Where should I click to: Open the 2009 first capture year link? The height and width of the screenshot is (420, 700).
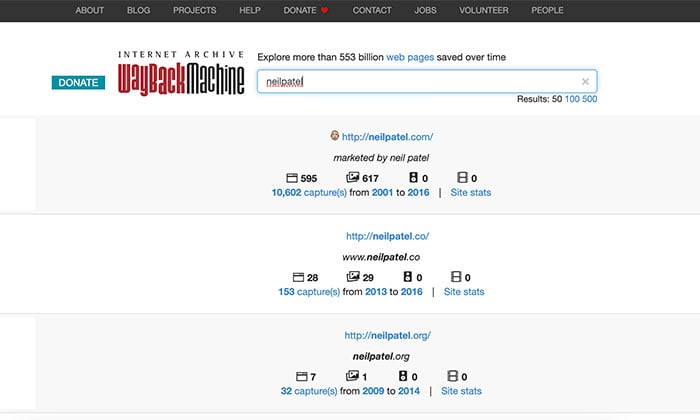point(373,391)
